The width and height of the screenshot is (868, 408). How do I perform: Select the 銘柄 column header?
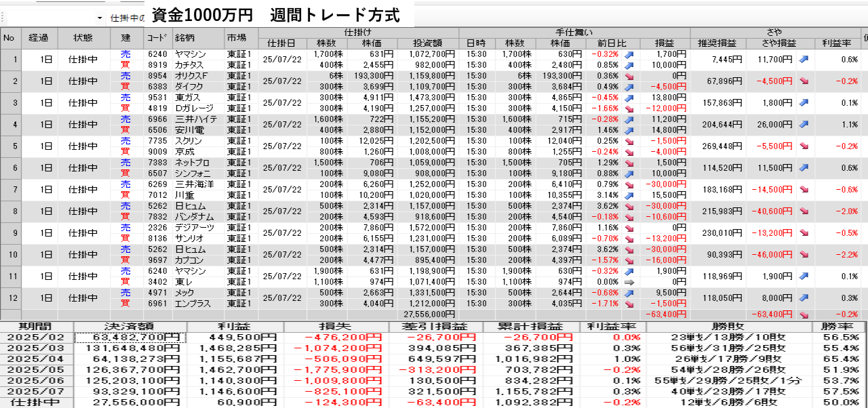pyautogui.click(x=185, y=38)
